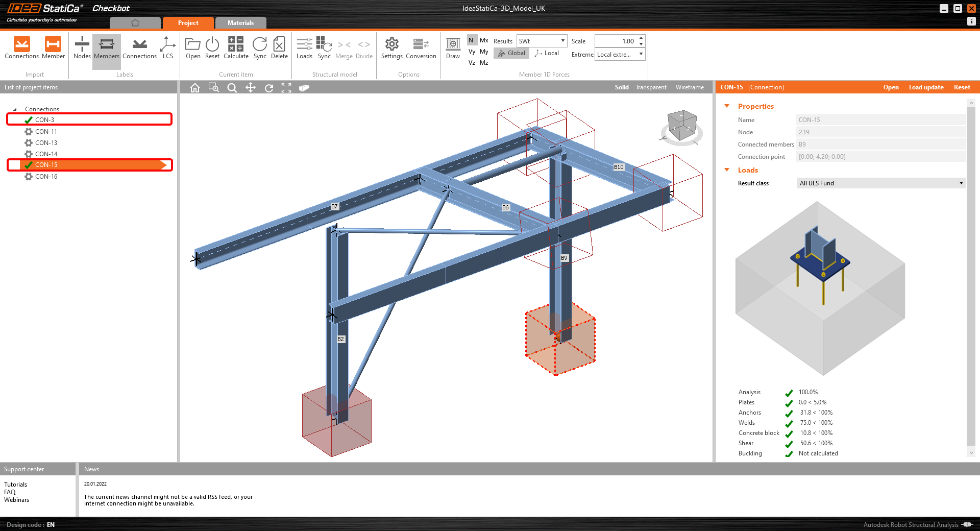Increase the Scale value with the stepper
This screenshot has width=980, height=531.
click(641, 38)
